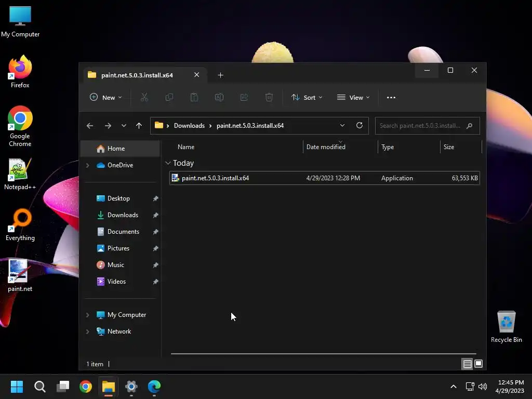Viewport: 532px width, 399px height.
Task: Open the View layout dropdown
Action: coord(353,98)
